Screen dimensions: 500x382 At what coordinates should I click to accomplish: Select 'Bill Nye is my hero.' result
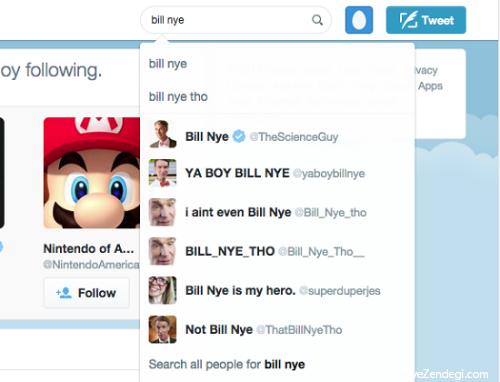tap(277, 290)
